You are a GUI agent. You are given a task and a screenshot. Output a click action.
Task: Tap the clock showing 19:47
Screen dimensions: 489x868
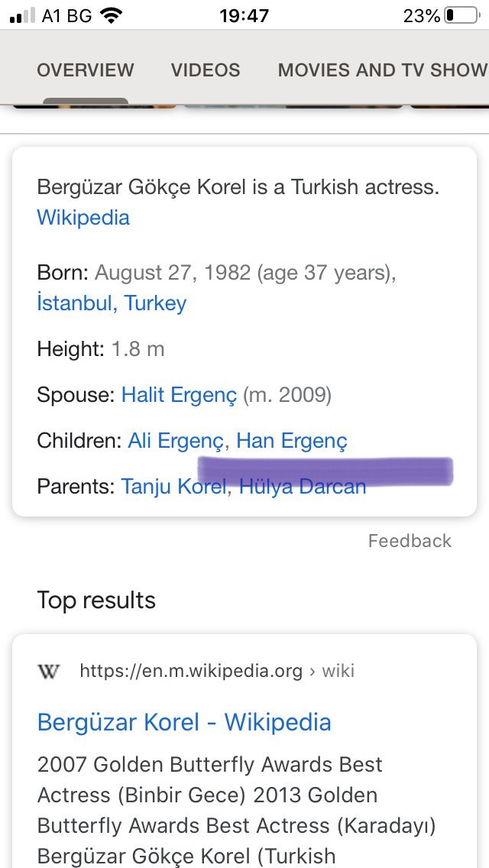click(x=244, y=15)
